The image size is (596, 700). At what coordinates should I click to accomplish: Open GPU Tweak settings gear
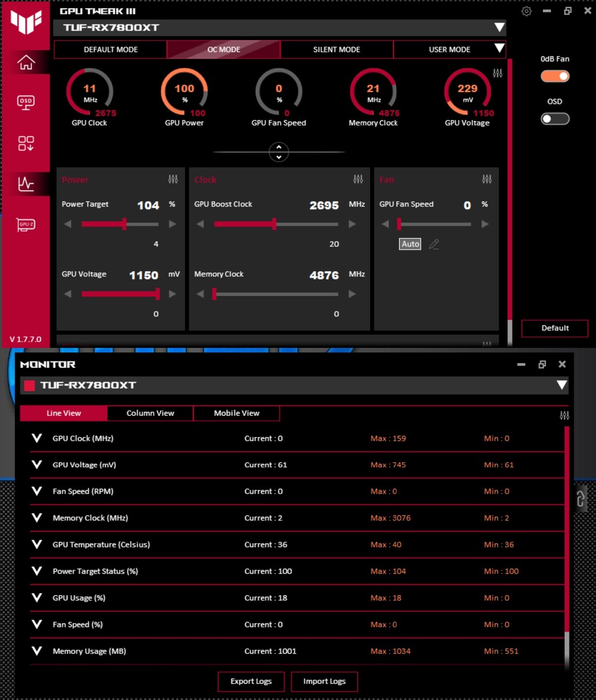click(527, 11)
